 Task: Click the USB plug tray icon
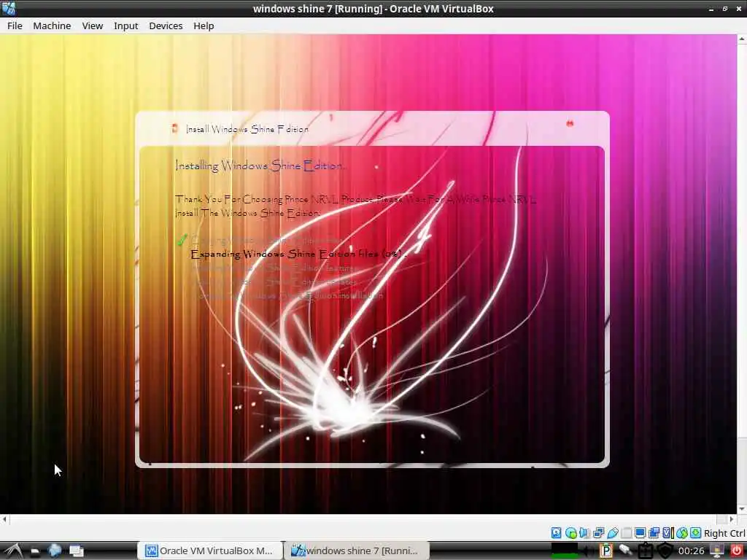625,551
